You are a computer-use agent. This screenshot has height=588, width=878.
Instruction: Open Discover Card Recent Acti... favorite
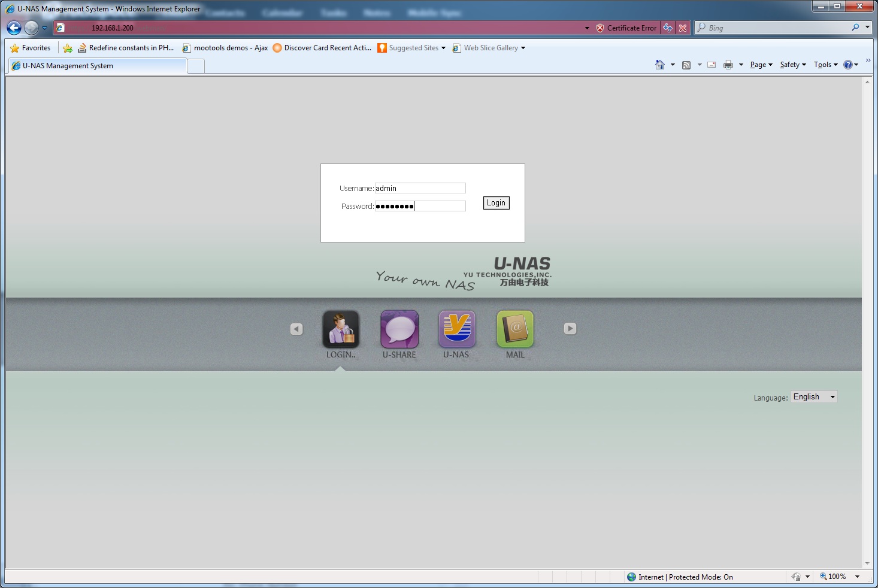[322, 48]
